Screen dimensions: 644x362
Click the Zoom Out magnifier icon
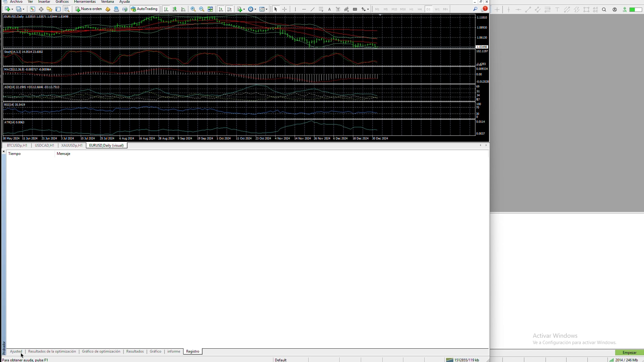click(x=202, y=9)
